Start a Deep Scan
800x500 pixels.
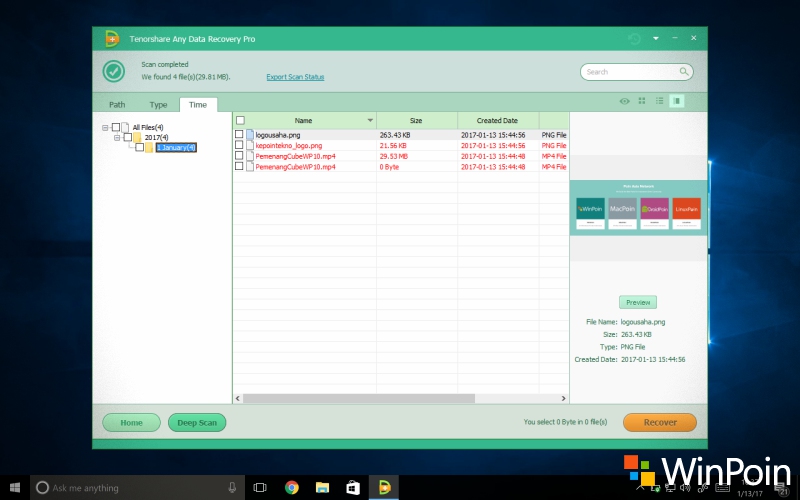(197, 422)
